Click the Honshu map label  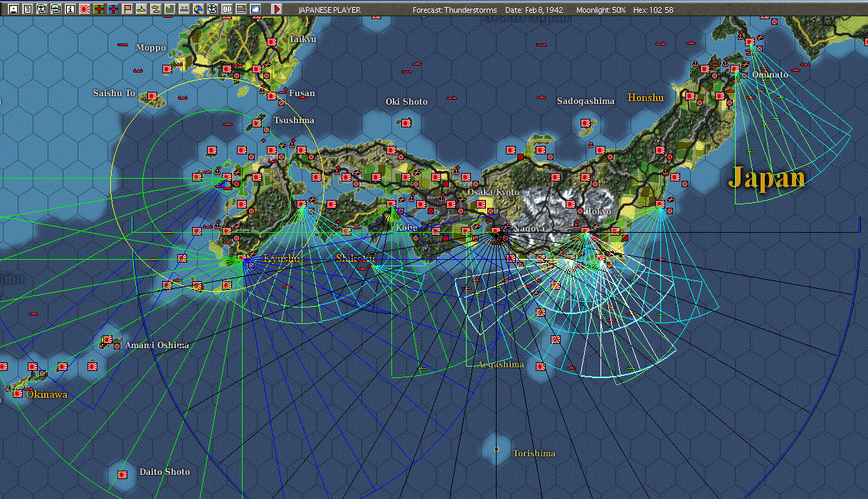tap(645, 98)
